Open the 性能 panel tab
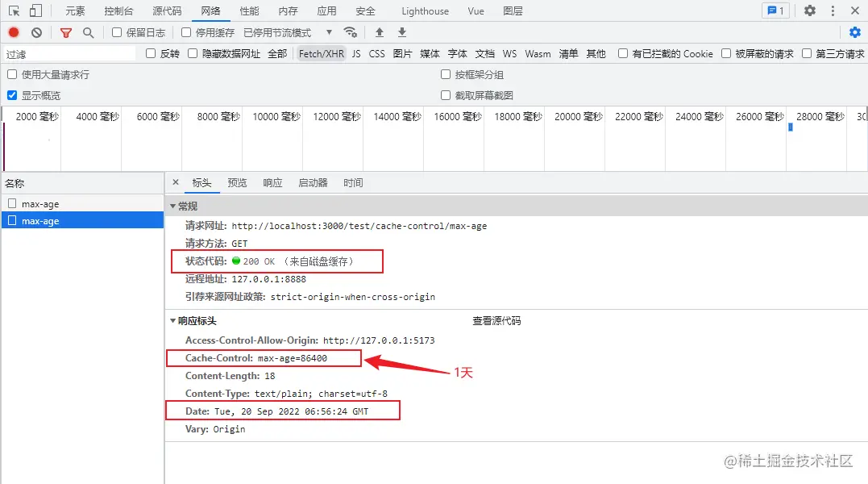This screenshot has height=484, width=868. [249, 11]
